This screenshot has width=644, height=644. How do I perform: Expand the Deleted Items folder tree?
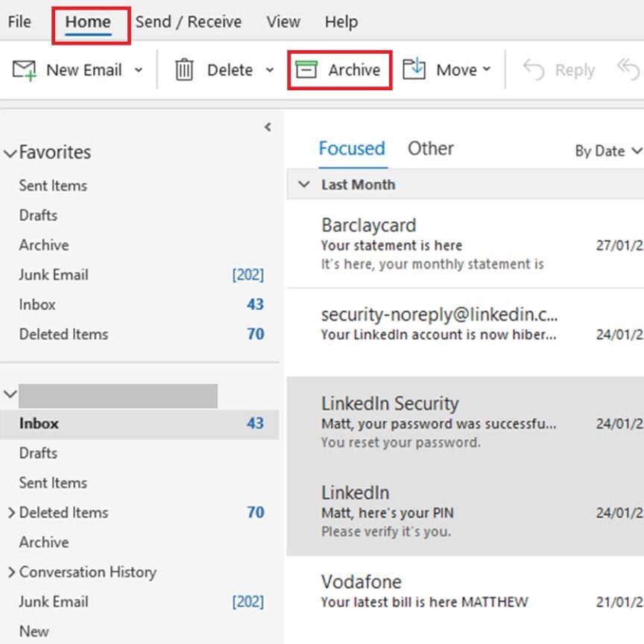pos(11,513)
